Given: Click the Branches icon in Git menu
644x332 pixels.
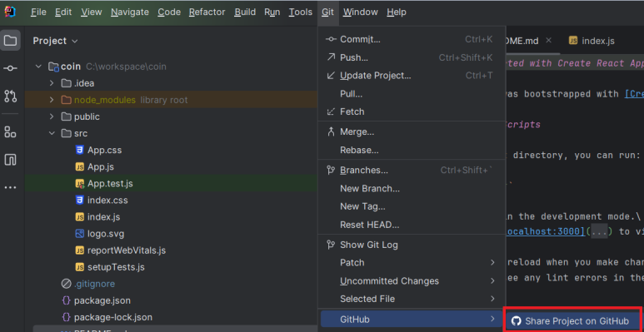Looking at the screenshot, I should pos(331,170).
